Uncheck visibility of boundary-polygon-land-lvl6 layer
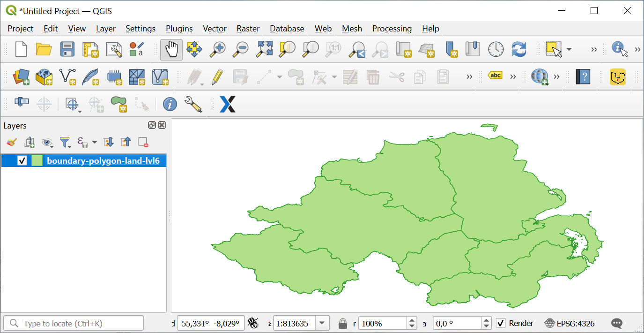 (22, 160)
